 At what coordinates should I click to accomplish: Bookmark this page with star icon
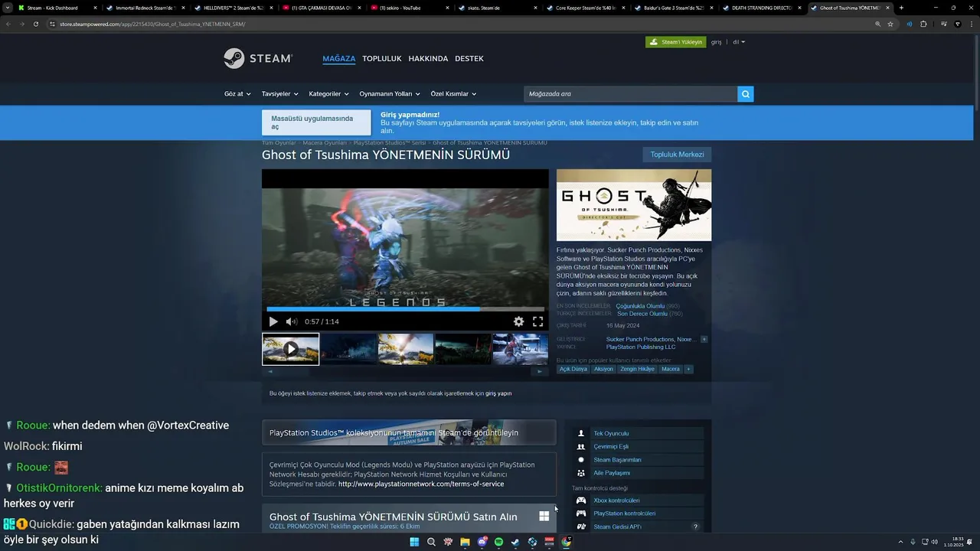[890, 24]
